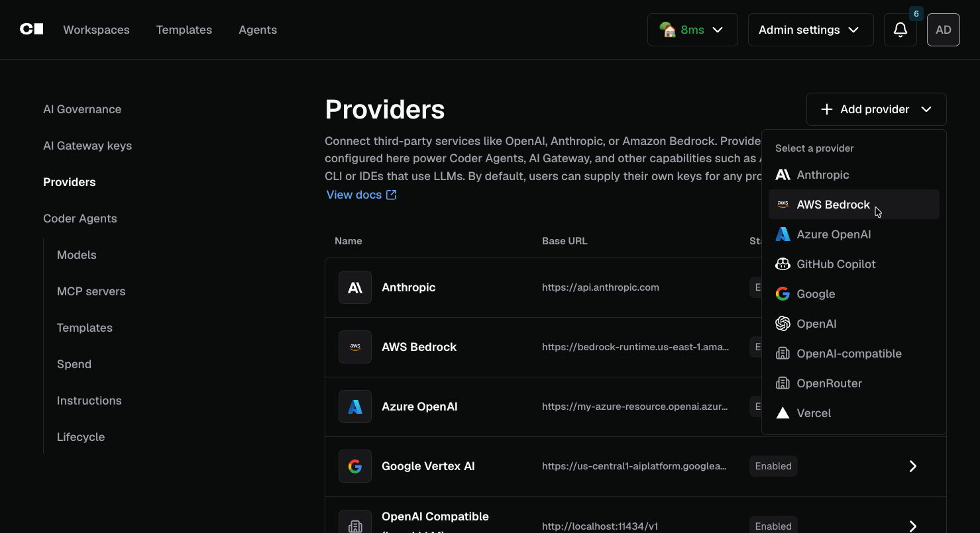
Task: Open the Admin settings dropdown
Action: click(x=810, y=30)
